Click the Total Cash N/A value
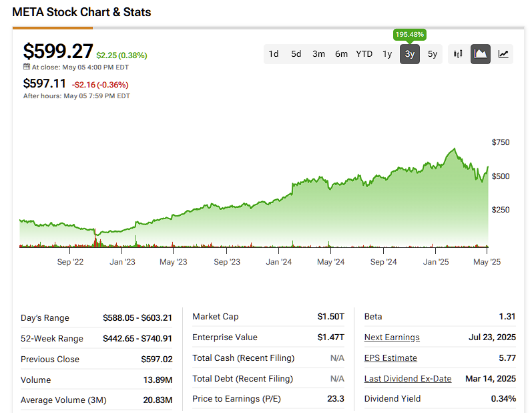Viewport: 532px width, 413px height. point(337,358)
